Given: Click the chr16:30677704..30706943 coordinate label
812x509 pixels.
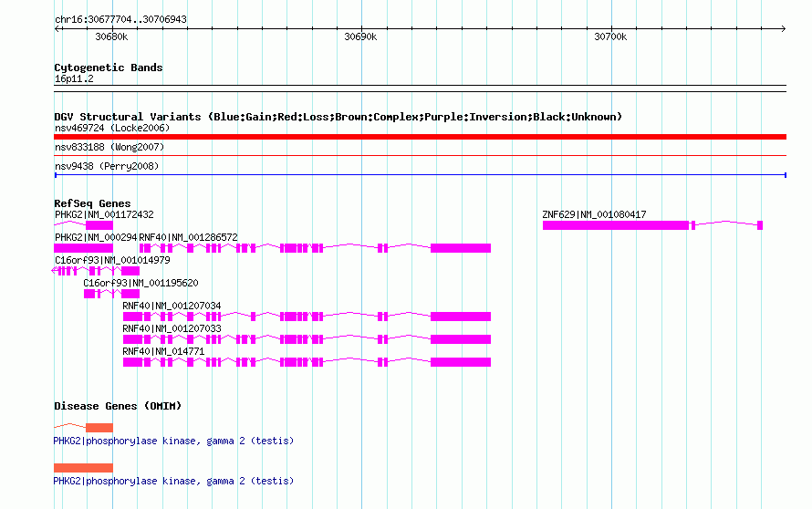Looking at the screenshot, I should click(x=120, y=19).
